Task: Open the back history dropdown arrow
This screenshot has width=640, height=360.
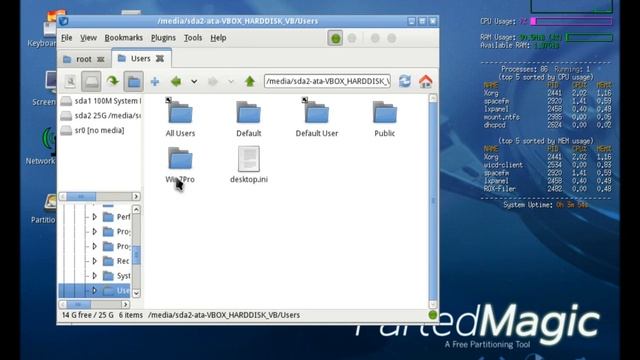Action: pos(194,82)
